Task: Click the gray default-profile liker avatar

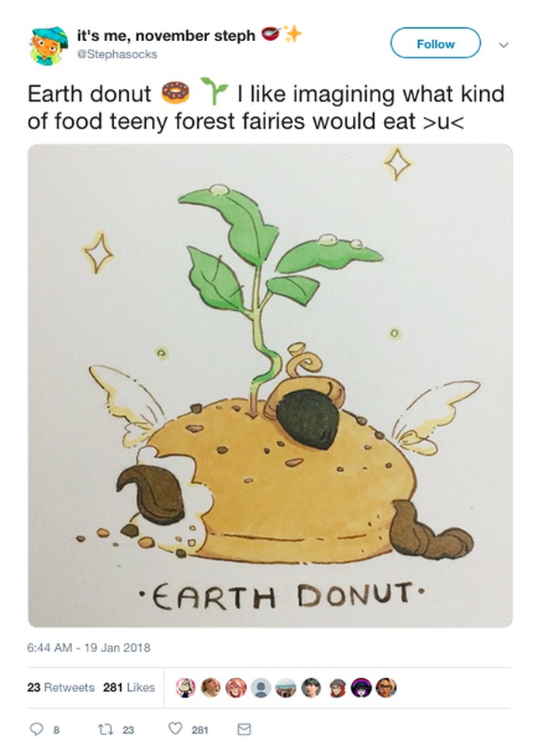Action: point(261,688)
